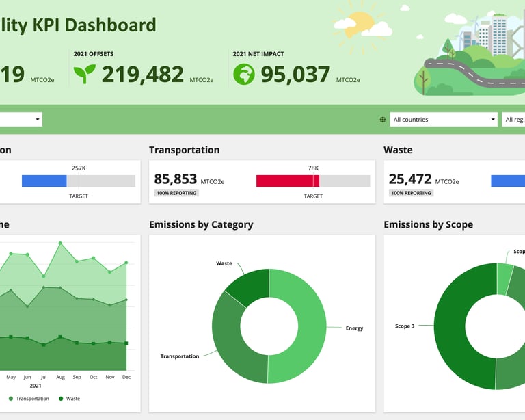Click the Transportation section heading
Image resolution: width=525 pixels, height=420 pixels.
point(185,150)
